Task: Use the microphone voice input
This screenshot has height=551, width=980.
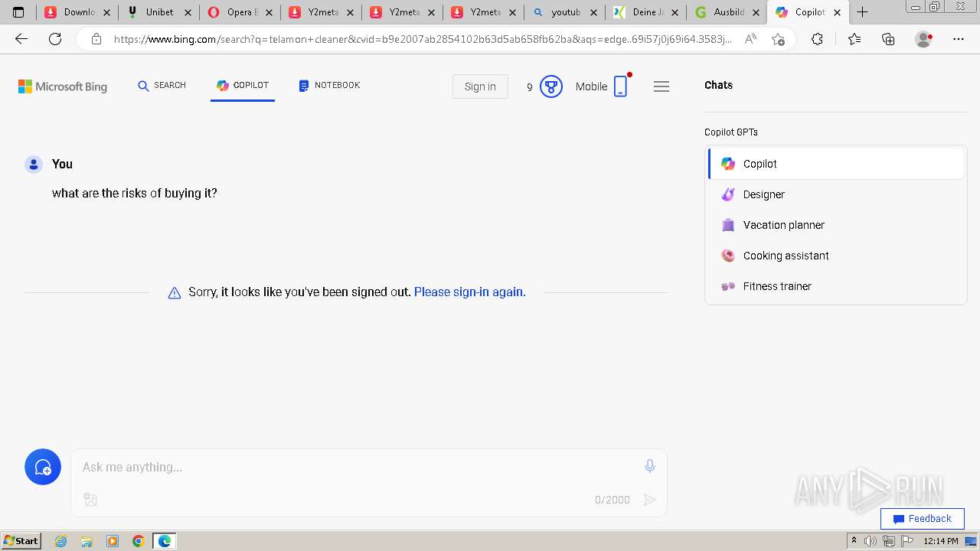Action: 649,466
